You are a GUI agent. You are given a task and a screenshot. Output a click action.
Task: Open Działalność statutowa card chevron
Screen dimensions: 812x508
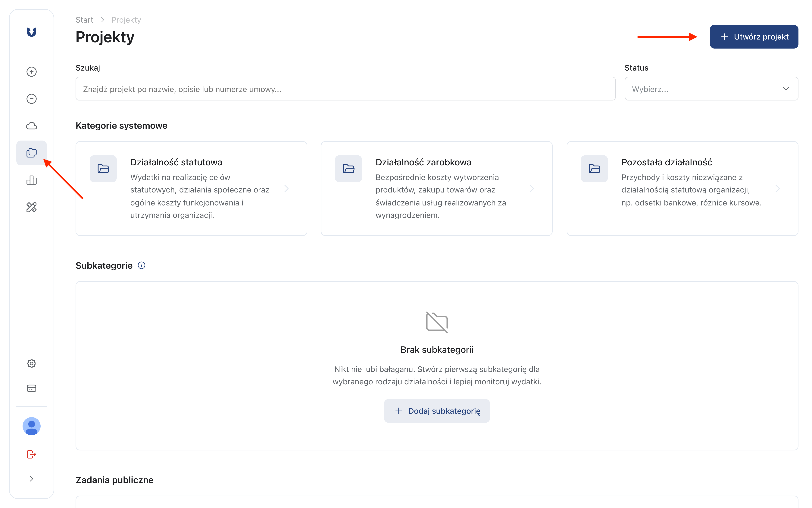point(286,189)
